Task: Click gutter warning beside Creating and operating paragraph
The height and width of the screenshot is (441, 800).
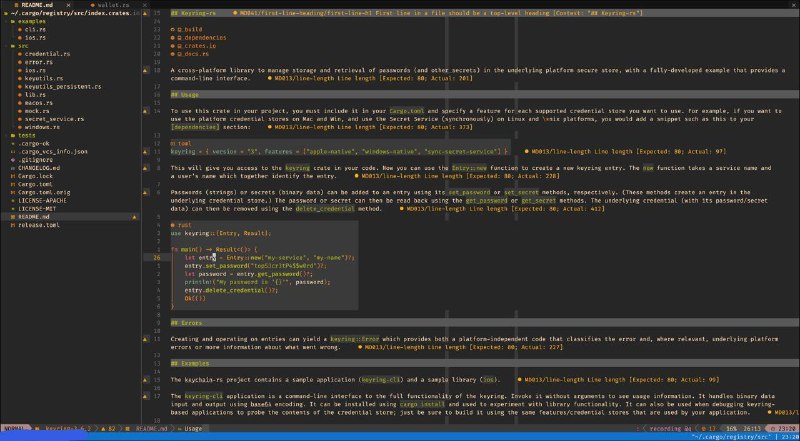Action: (145, 339)
